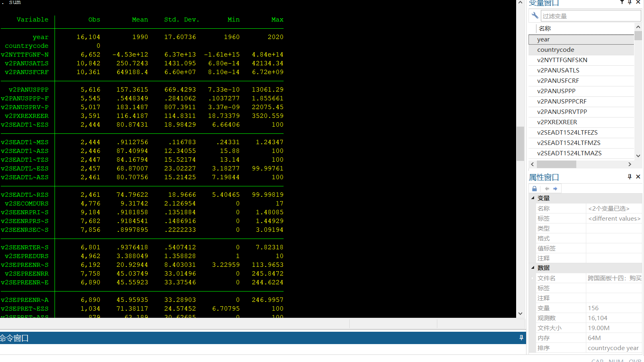Pin the command window (命令窗口)

521,338
